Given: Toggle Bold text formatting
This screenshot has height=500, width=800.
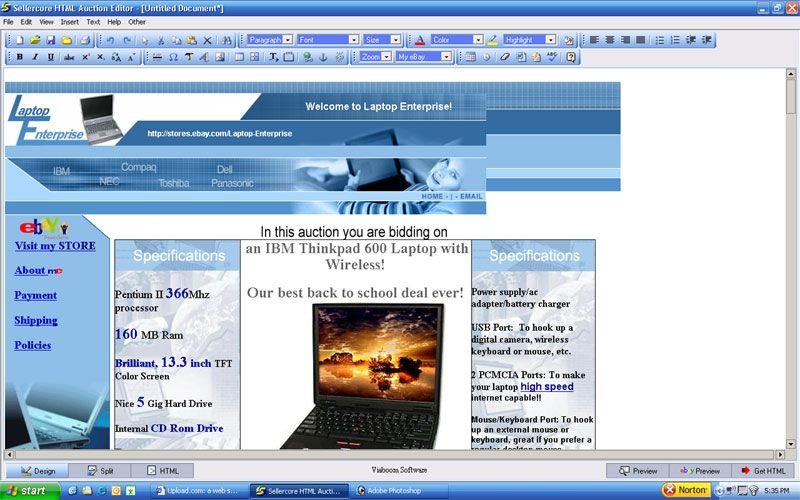Looking at the screenshot, I should click(x=20, y=57).
